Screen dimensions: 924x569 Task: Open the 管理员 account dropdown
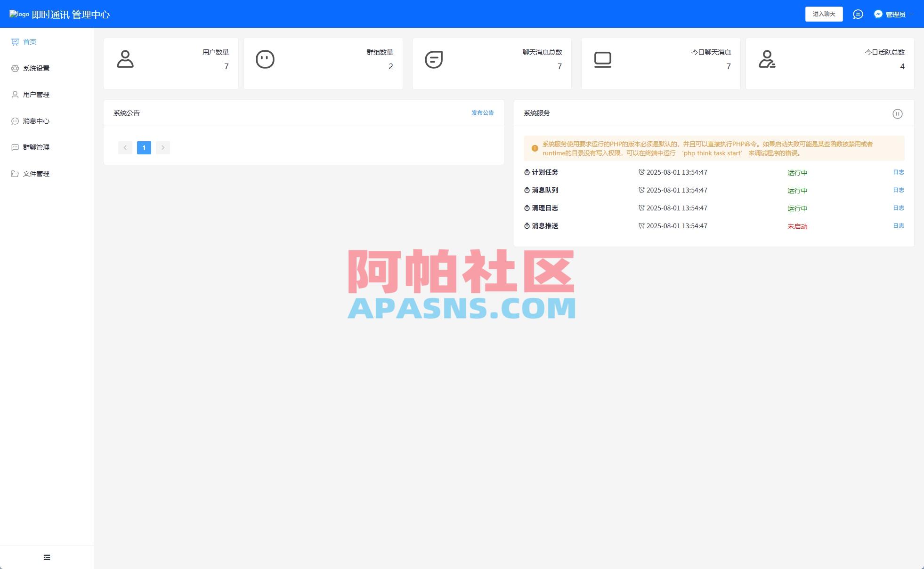[895, 14]
